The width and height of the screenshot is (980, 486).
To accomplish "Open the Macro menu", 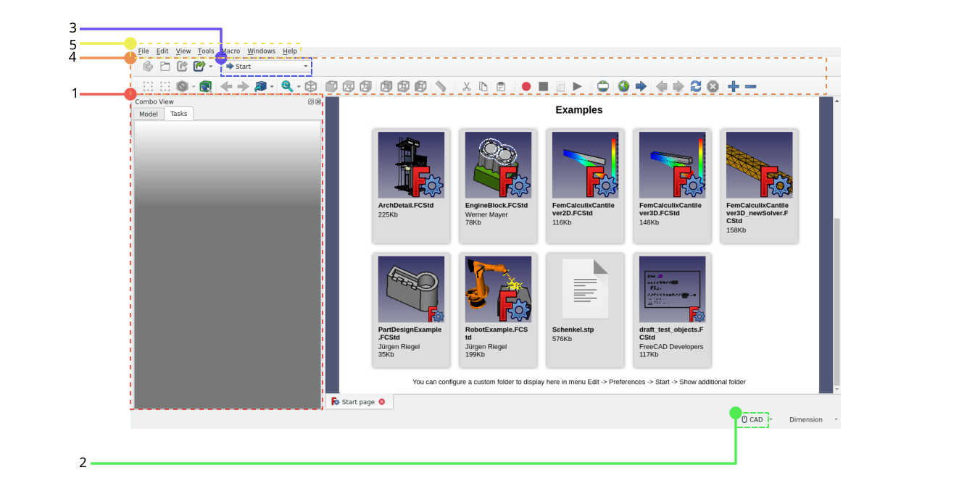I will pyautogui.click(x=232, y=51).
